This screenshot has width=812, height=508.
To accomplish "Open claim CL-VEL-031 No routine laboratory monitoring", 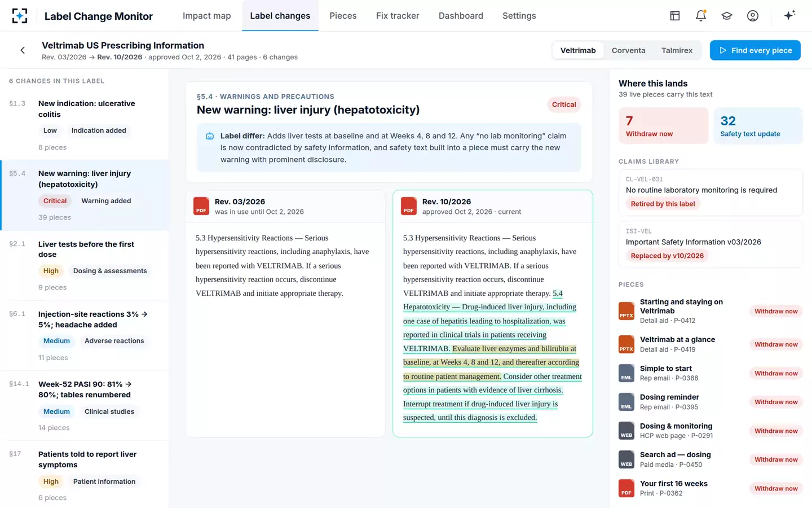I will coord(710,192).
